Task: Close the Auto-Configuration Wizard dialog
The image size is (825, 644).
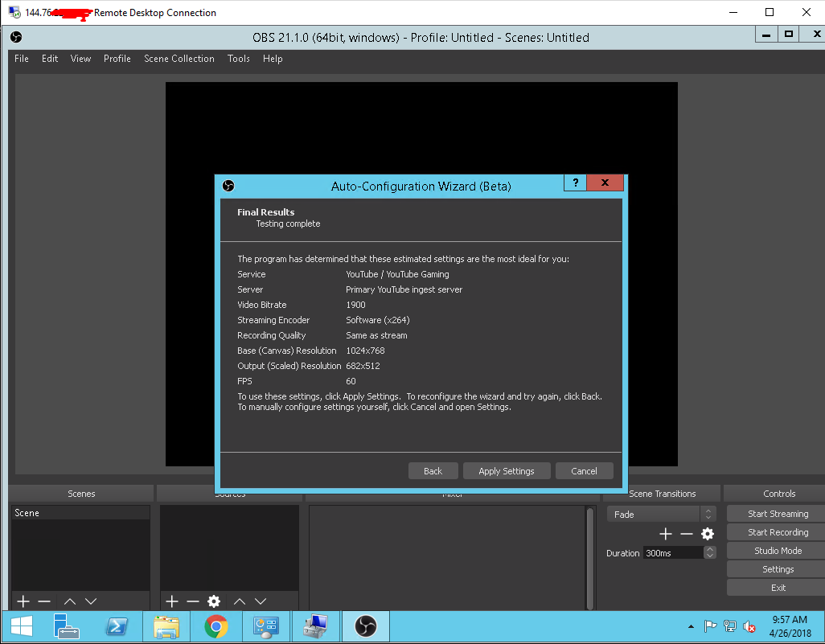Action: click(605, 183)
